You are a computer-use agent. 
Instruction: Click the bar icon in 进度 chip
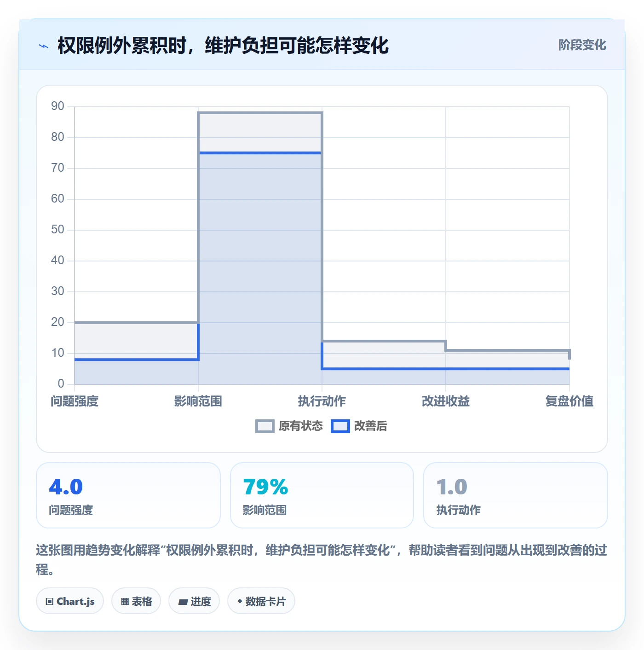pyautogui.click(x=183, y=602)
